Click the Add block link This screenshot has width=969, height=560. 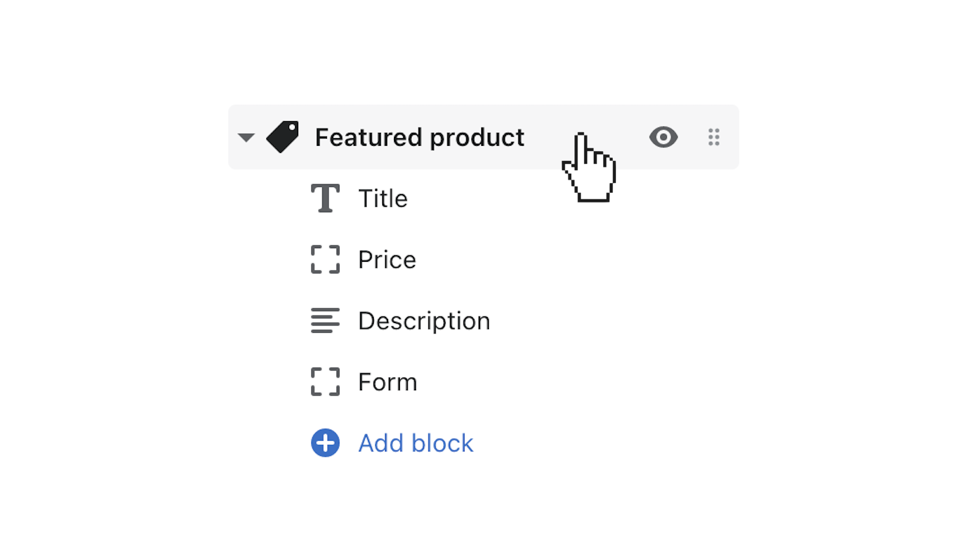415,443
